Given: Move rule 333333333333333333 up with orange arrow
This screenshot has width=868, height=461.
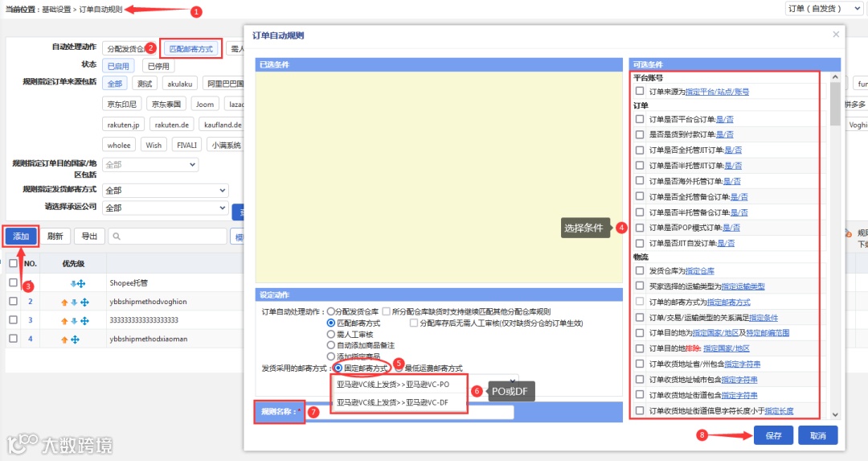Looking at the screenshot, I should point(64,321).
